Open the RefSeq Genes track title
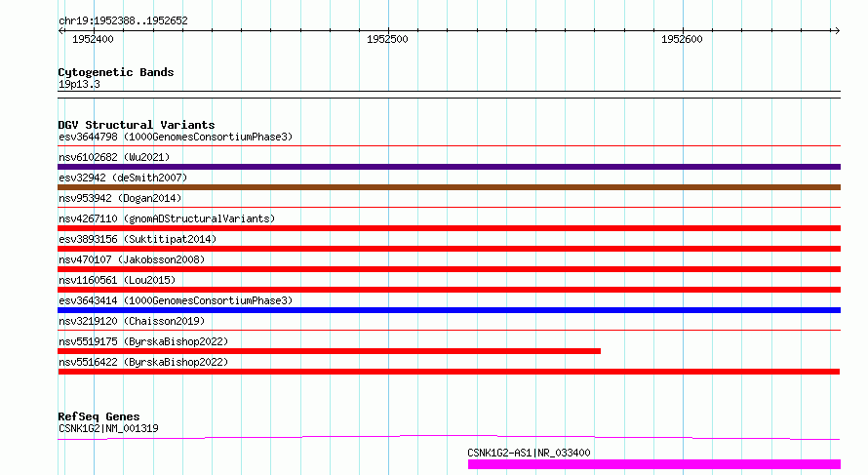This screenshot has height=475, width=868. coord(99,416)
